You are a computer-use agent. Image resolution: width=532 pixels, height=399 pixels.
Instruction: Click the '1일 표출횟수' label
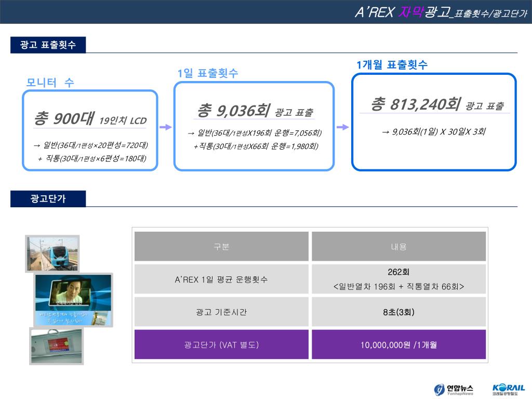point(208,73)
